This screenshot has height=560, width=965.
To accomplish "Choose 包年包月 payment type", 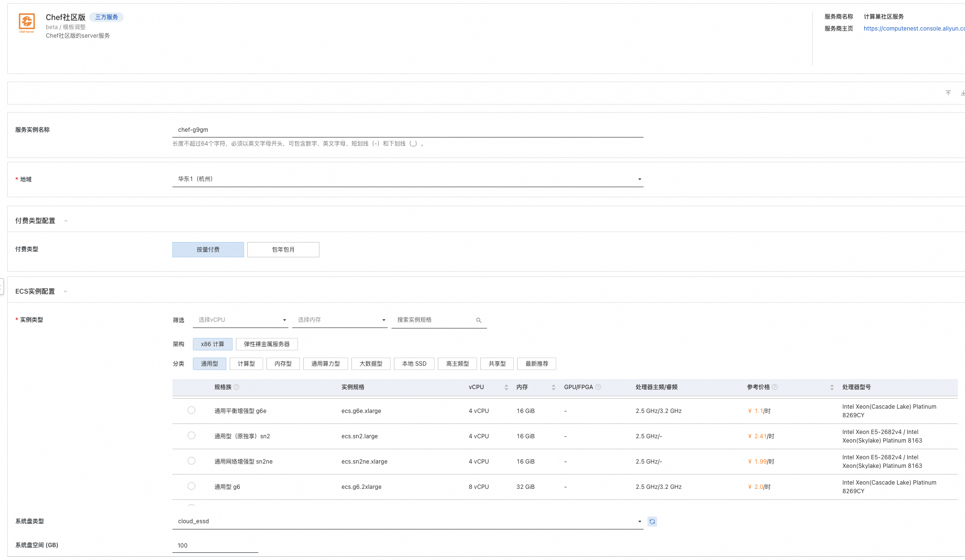I will [283, 250].
